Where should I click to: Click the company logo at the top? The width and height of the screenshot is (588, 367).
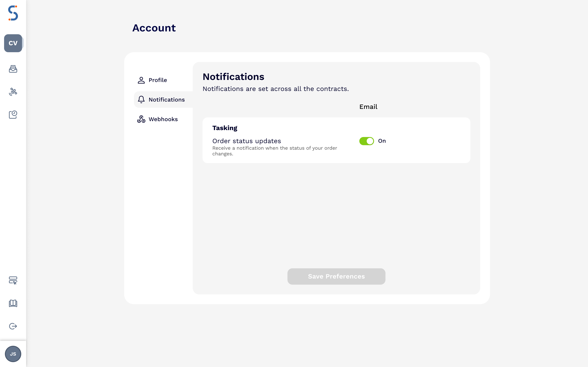[x=13, y=13]
